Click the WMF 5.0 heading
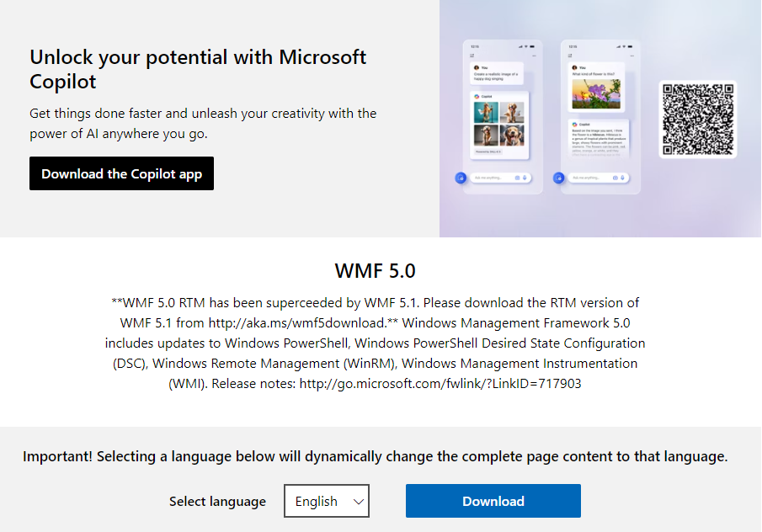762x532 pixels. [x=376, y=270]
